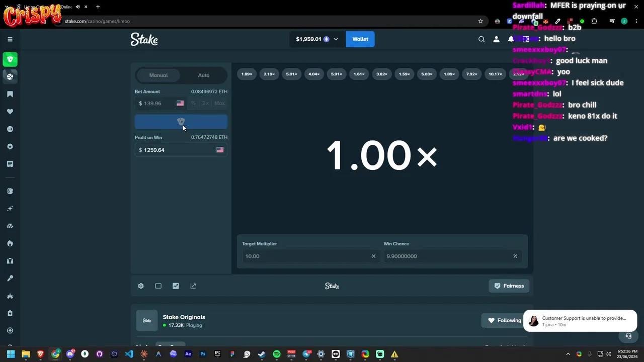The width and height of the screenshot is (644, 362).
Task: Show hidden system tray icons
Action: (x=568, y=354)
